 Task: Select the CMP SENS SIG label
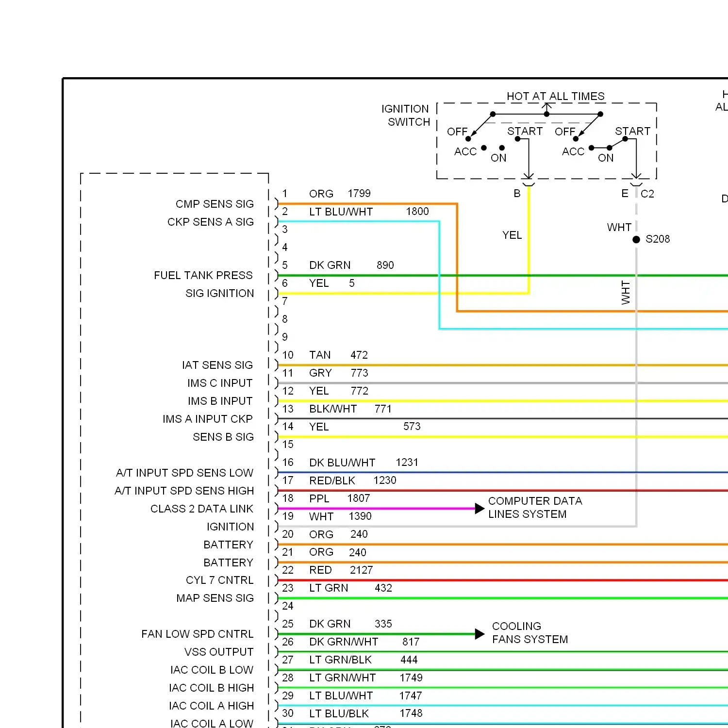[x=215, y=204]
